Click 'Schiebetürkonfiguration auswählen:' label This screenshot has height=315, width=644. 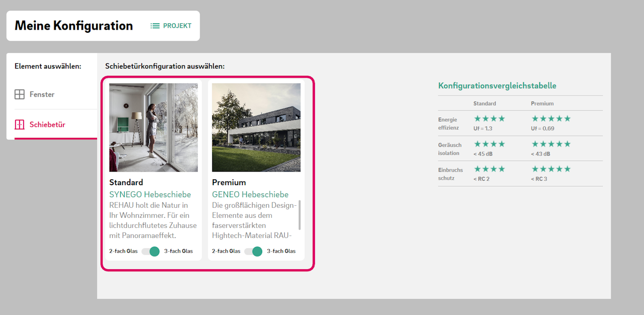[x=165, y=66]
